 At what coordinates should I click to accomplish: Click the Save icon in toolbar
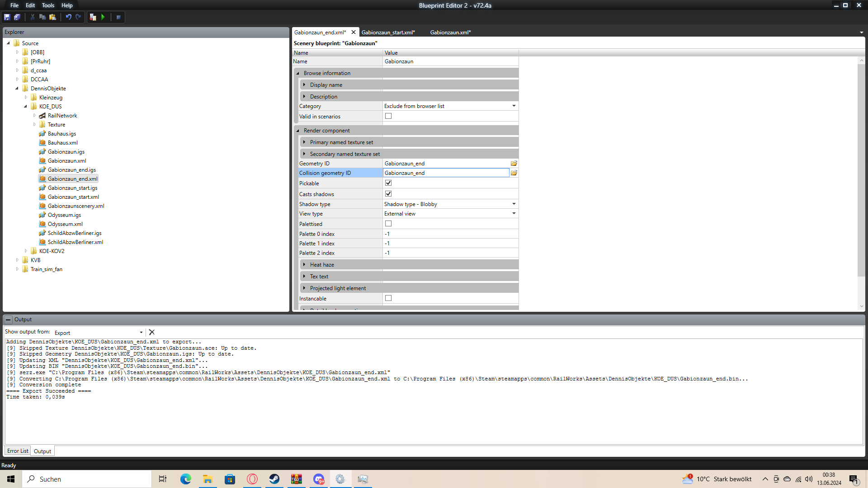[x=7, y=17]
